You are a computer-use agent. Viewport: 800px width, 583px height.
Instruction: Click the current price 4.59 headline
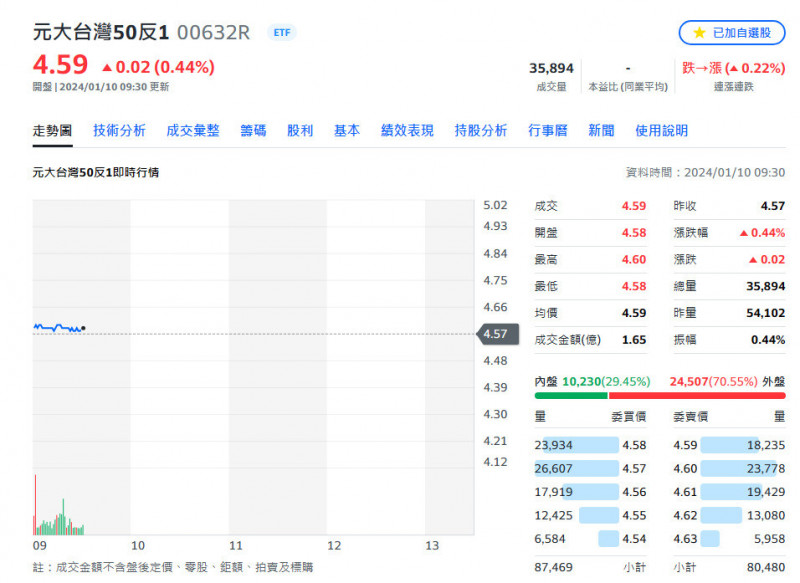(60, 65)
